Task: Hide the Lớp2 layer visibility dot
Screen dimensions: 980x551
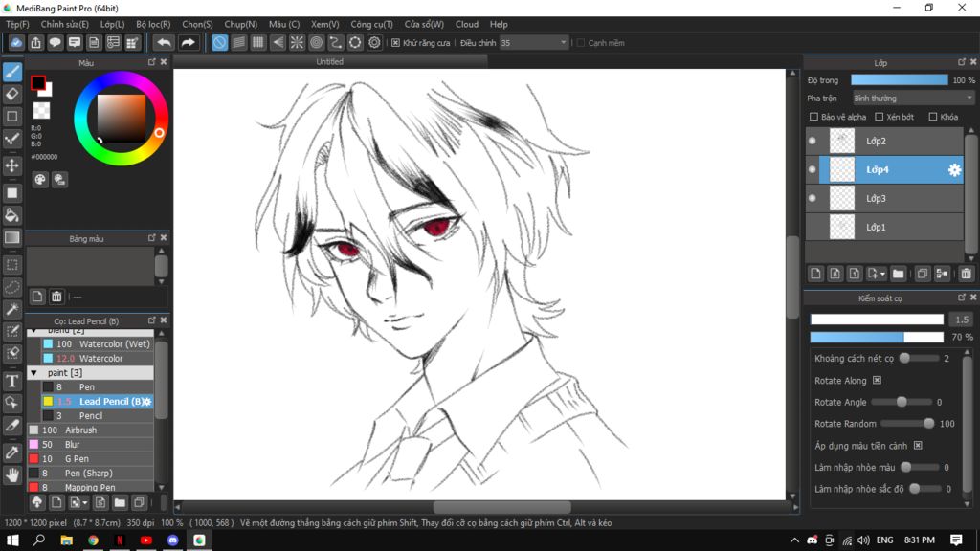Action: (x=813, y=142)
